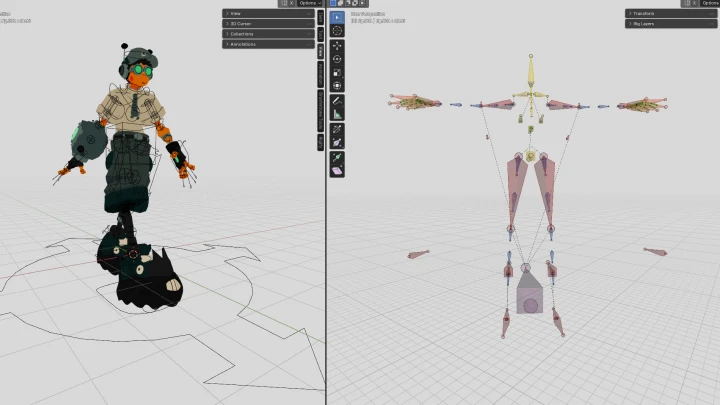Switch to the Tool sidebar tab
The width and height of the screenshot is (720, 405).
(x=321, y=34)
